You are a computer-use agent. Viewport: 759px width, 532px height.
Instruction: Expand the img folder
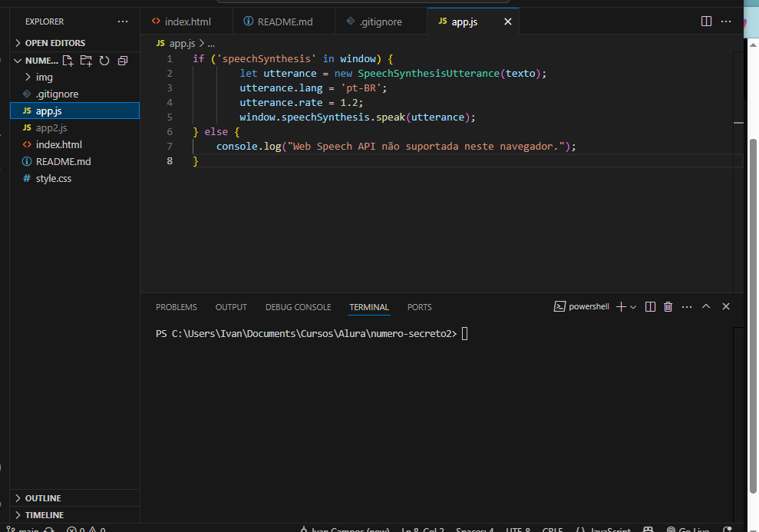74,77
